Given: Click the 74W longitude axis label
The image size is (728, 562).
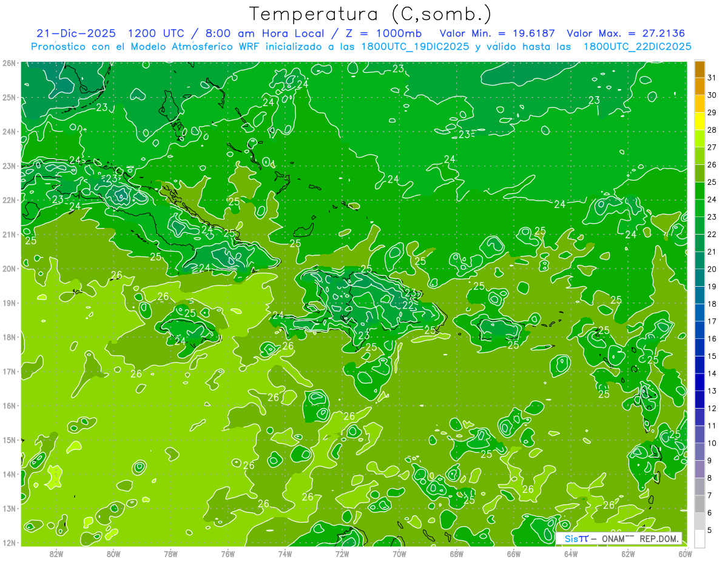Looking at the screenshot, I should point(285,554).
